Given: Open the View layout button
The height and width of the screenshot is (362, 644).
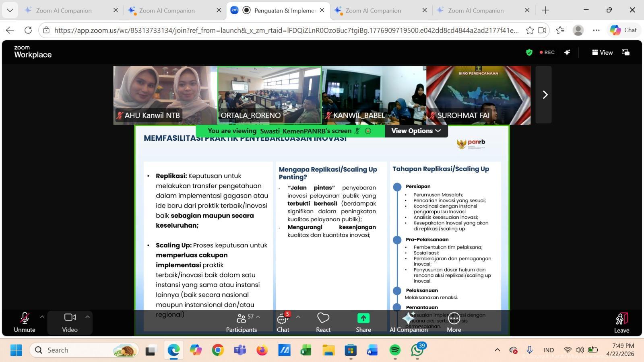Looking at the screenshot, I should pyautogui.click(x=602, y=52).
